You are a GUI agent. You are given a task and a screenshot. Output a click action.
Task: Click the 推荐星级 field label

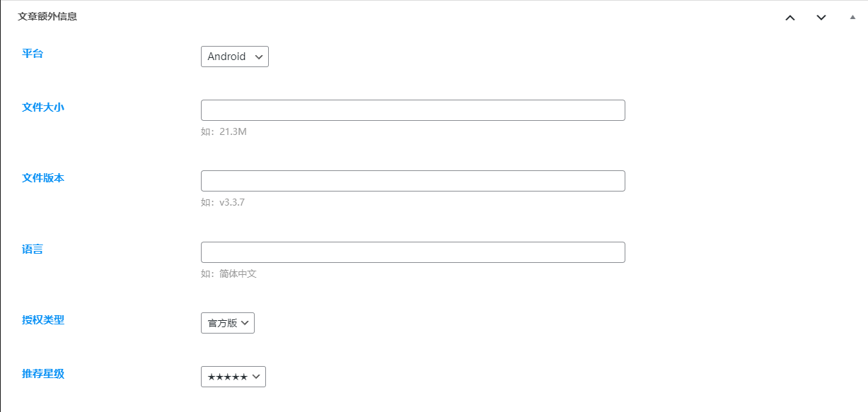click(43, 373)
